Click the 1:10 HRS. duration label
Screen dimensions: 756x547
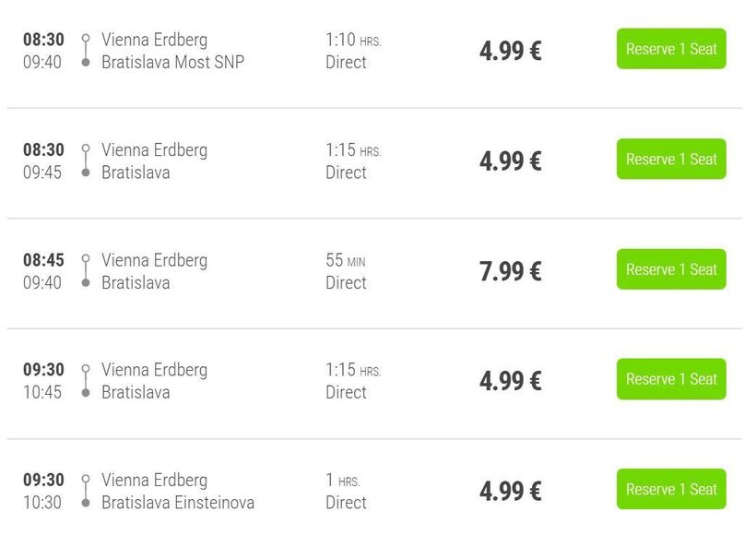(x=352, y=41)
